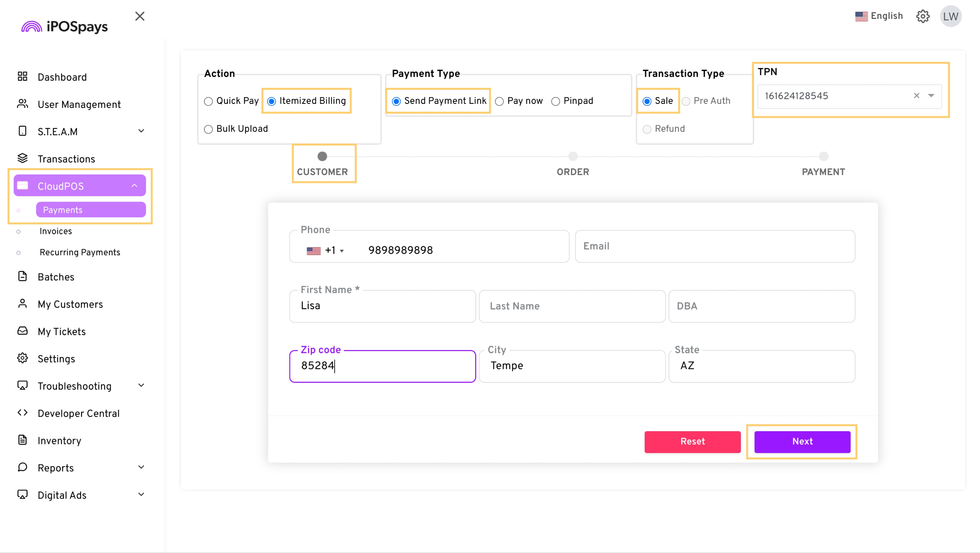This screenshot has height=553, width=980.
Task: Click the Developer Central code brackets icon
Action: point(22,413)
